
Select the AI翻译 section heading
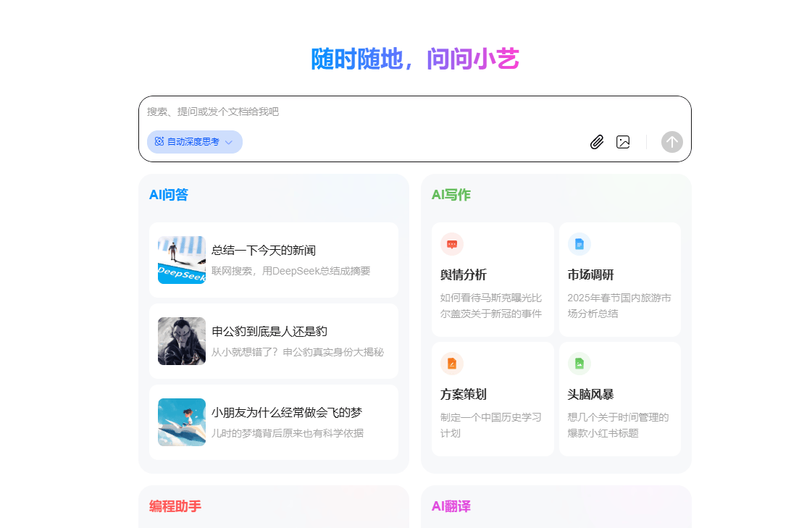tap(451, 506)
